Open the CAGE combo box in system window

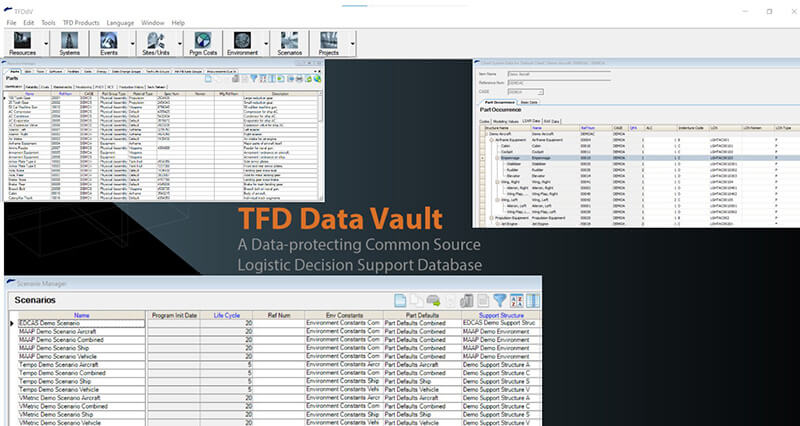[526, 92]
